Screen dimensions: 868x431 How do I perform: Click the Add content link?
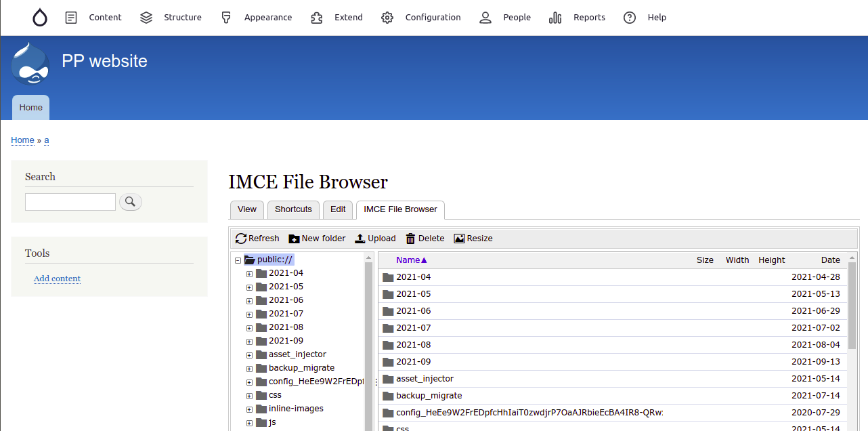57,279
